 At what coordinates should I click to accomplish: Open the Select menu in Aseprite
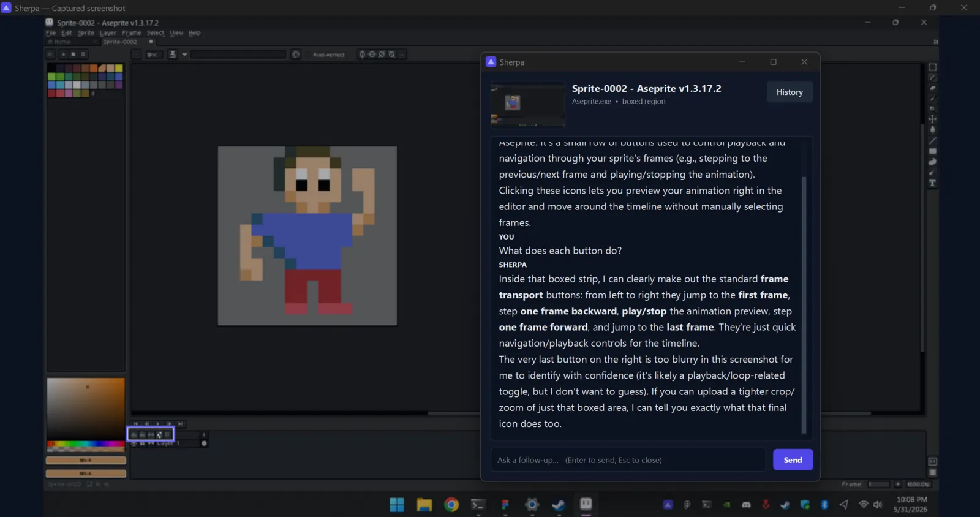(156, 33)
